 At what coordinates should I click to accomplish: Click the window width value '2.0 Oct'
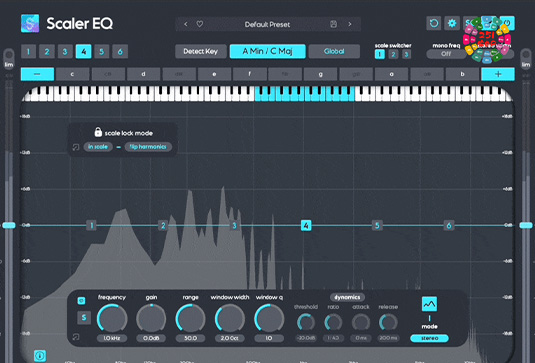click(230, 338)
